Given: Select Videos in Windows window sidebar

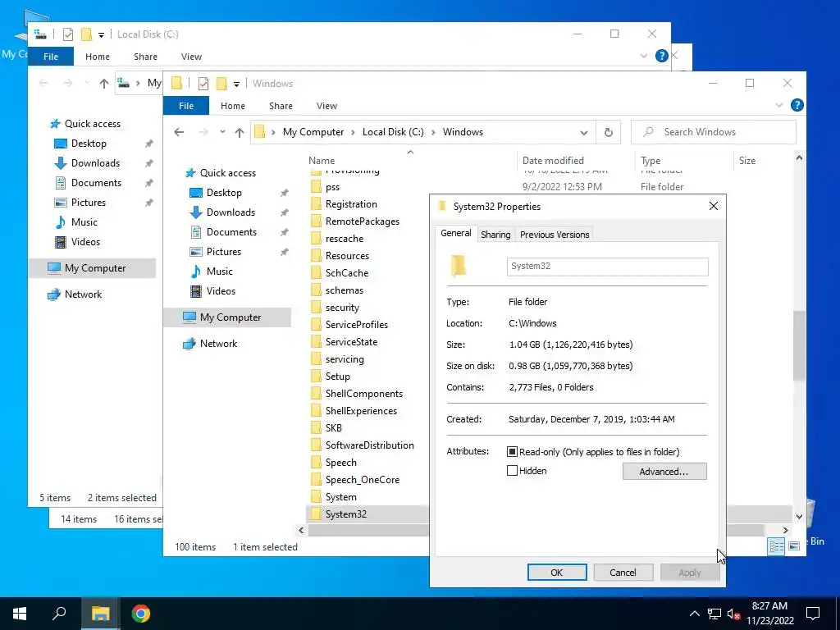Looking at the screenshot, I should coord(221,291).
